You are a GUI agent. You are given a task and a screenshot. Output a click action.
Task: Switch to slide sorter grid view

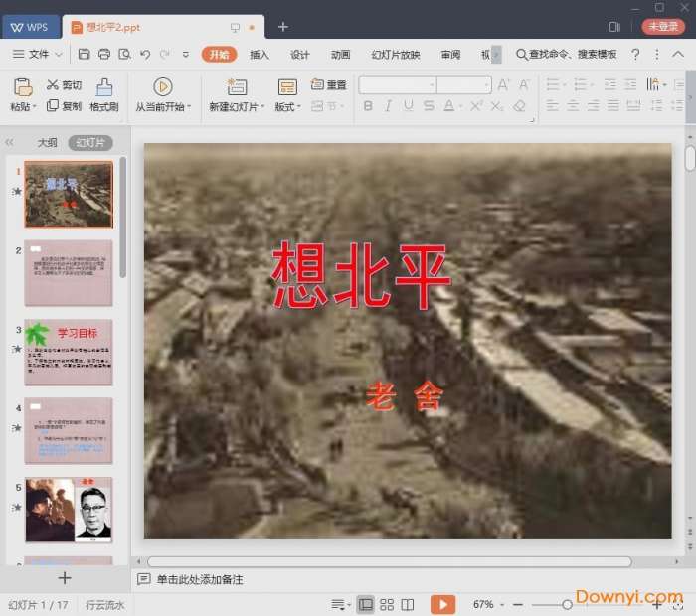pyautogui.click(x=387, y=604)
